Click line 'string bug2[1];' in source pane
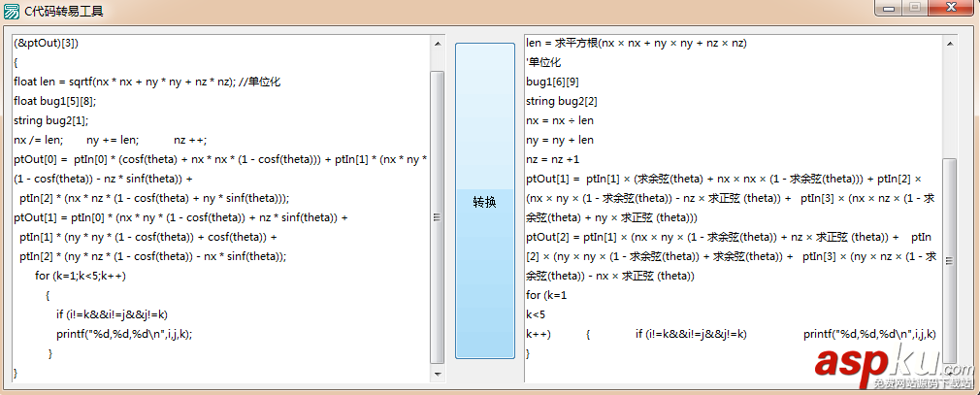Screen dimensions: 980x395 51,120
